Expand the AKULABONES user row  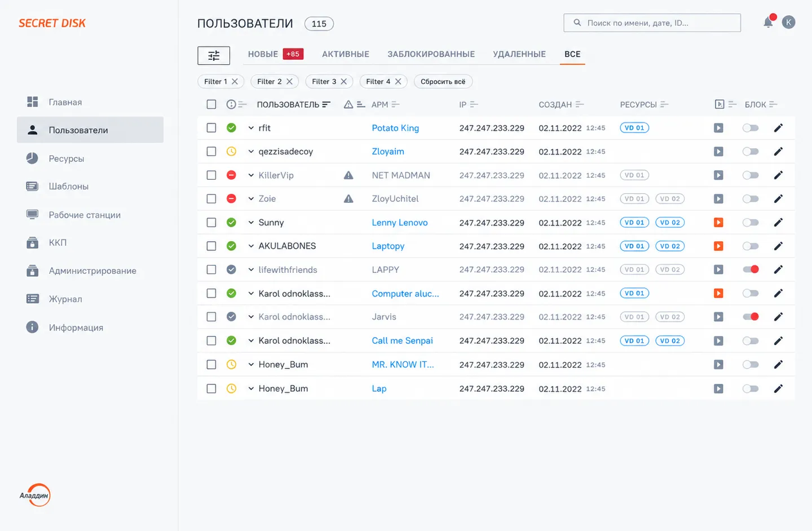pyautogui.click(x=251, y=246)
